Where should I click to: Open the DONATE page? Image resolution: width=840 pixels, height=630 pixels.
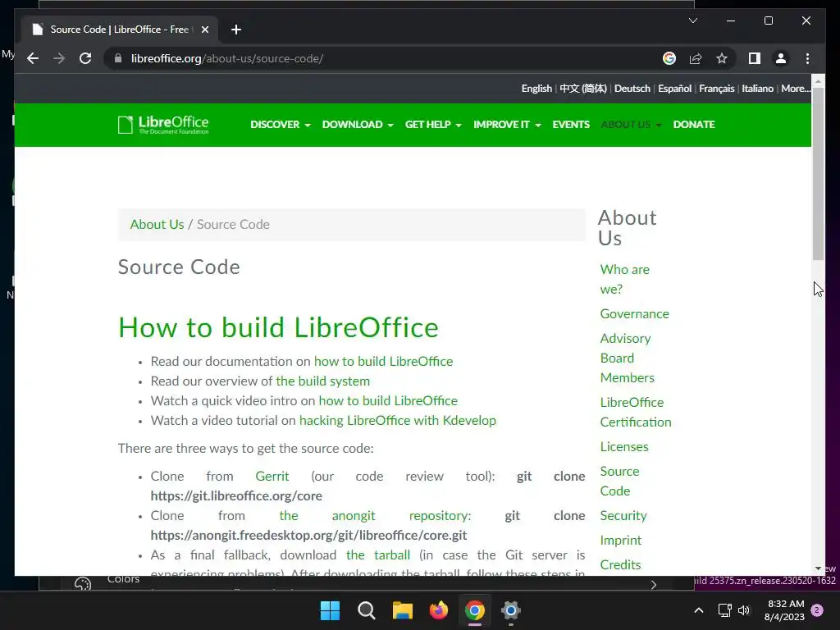click(694, 125)
